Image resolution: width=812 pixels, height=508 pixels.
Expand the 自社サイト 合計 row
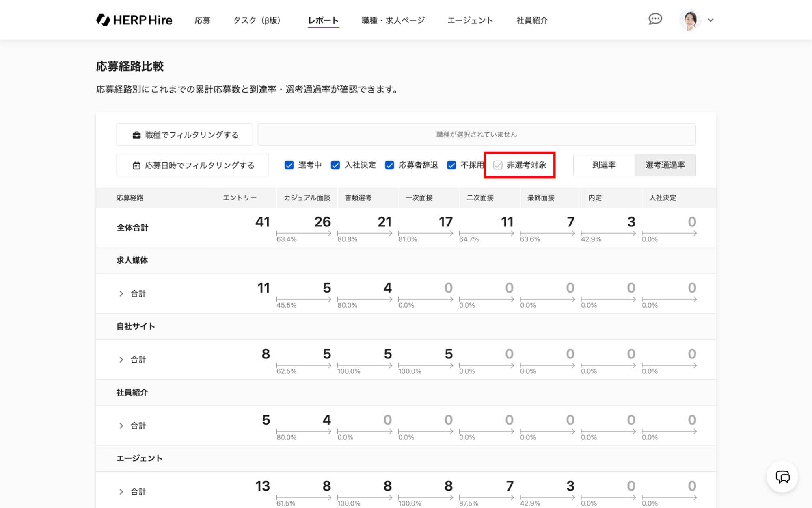coord(121,360)
